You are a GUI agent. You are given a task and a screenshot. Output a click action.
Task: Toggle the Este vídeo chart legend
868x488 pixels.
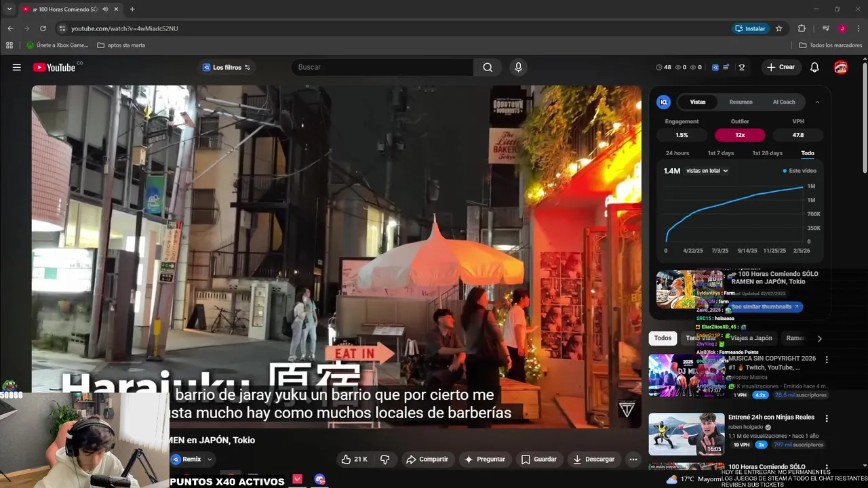coord(800,171)
